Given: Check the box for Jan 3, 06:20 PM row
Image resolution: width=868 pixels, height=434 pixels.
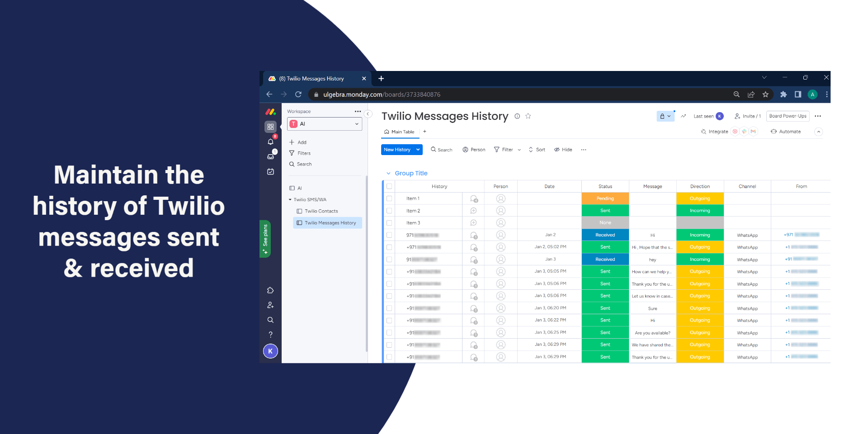Looking at the screenshot, I should point(389,308).
